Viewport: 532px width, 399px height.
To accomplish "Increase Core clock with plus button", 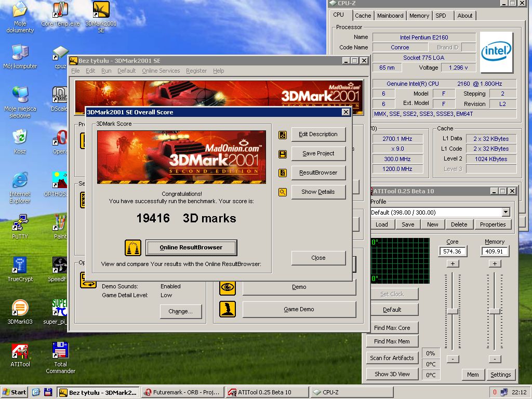I will coord(453,263).
